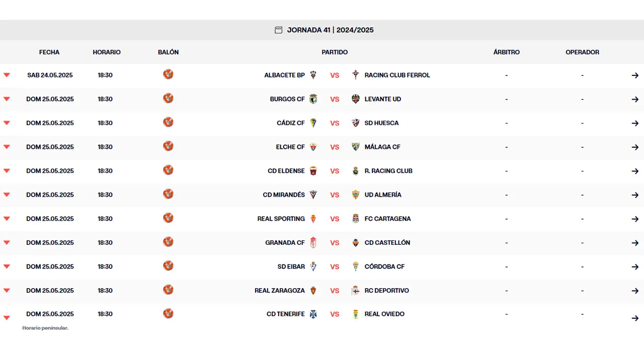This screenshot has height=362, width=644.
Task: Click the Cádiz CF club crest
Action: click(313, 122)
